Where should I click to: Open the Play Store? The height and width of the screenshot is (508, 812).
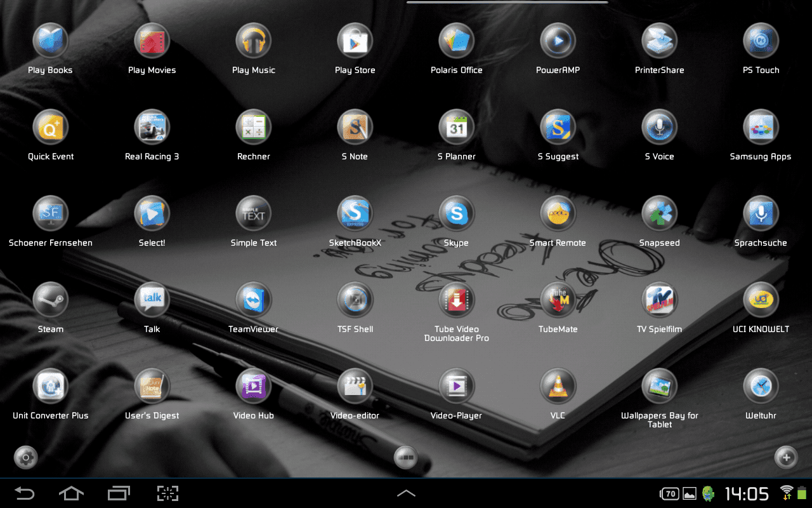[355, 41]
